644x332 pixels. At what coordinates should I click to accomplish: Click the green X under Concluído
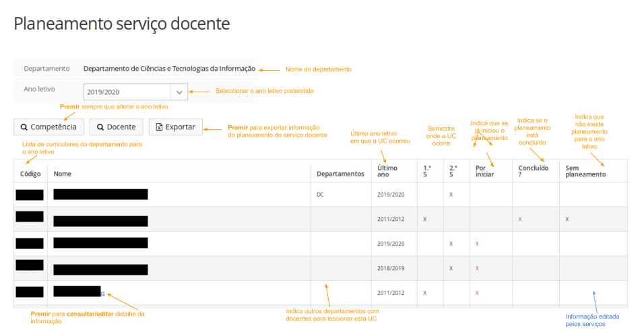coord(520,219)
